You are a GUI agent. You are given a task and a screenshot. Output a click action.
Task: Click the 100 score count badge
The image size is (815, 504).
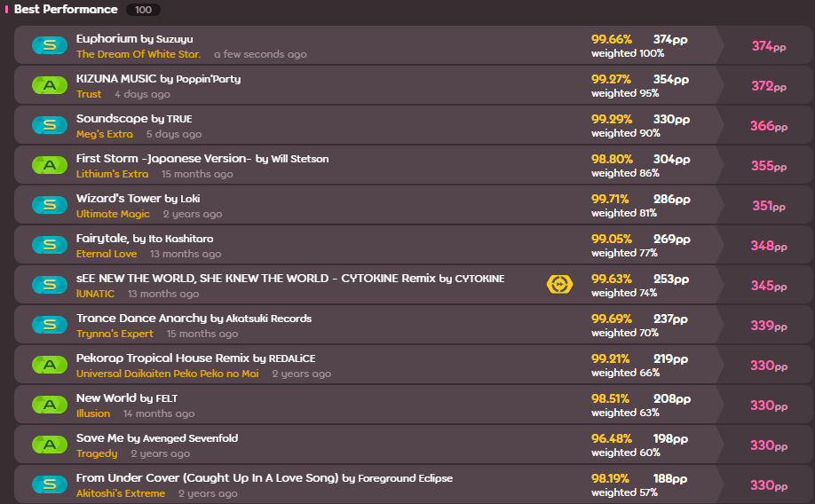(143, 11)
